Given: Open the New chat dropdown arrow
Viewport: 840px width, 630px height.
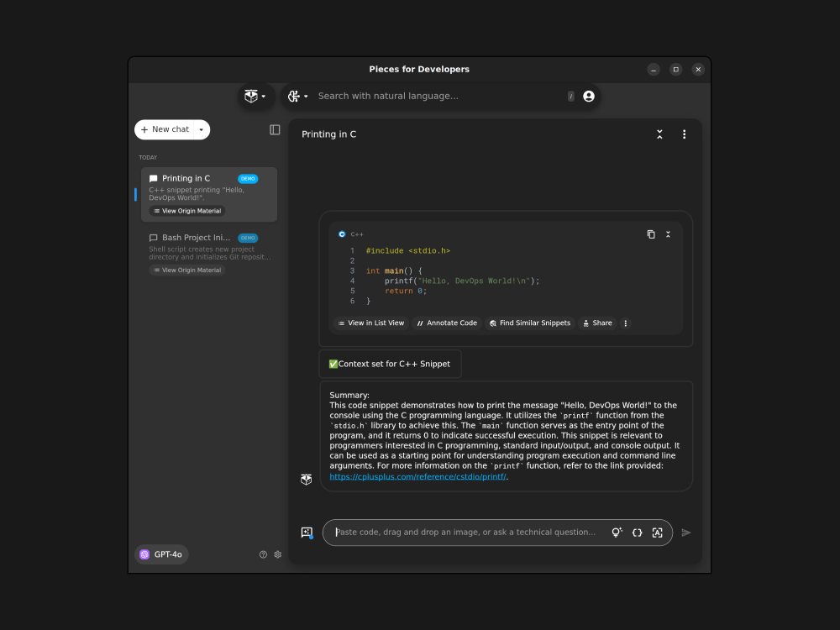Looking at the screenshot, I should [200, 129].
